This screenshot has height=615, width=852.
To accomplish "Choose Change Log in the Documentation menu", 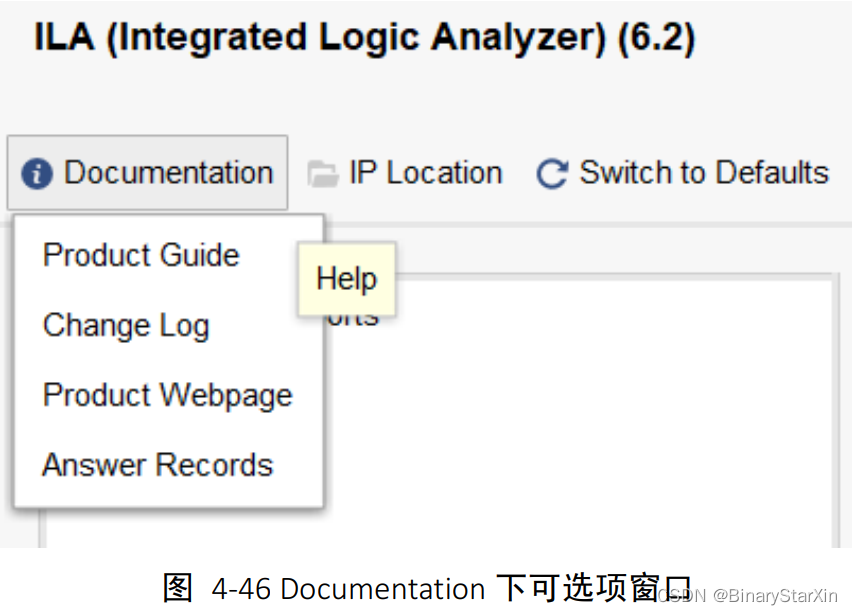I will [x=126, y=325].
